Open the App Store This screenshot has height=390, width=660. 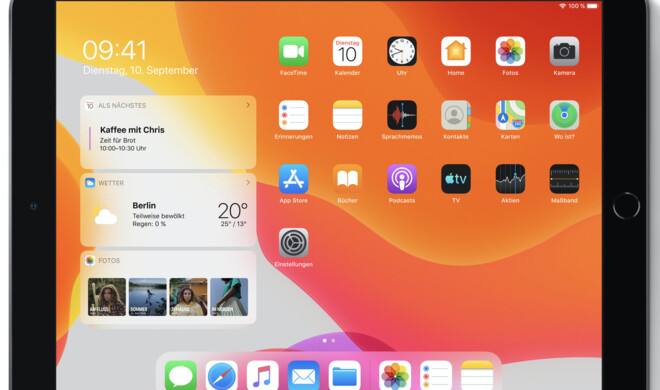coord(293,179)
